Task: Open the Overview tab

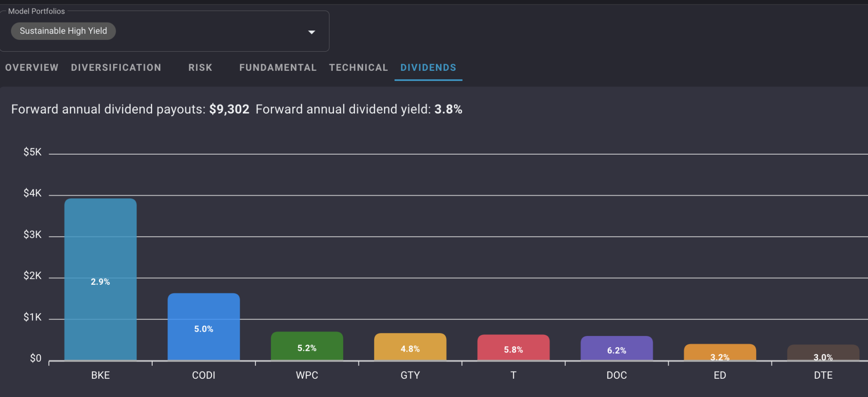Action: click(31, 67)
